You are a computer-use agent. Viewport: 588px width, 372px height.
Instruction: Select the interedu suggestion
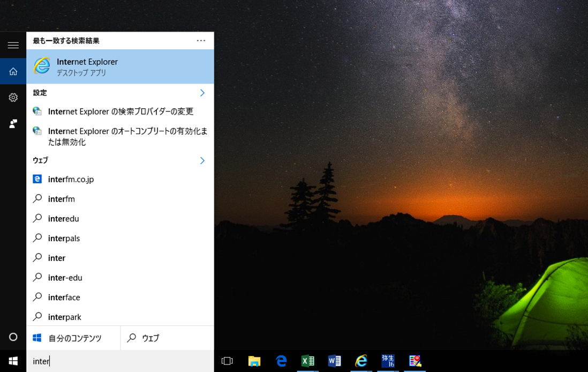click(120, 219)
